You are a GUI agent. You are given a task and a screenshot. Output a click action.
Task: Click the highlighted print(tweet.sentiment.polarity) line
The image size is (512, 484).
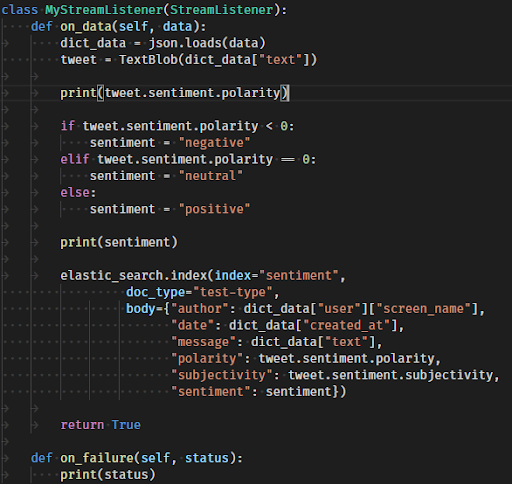[175, 93]
